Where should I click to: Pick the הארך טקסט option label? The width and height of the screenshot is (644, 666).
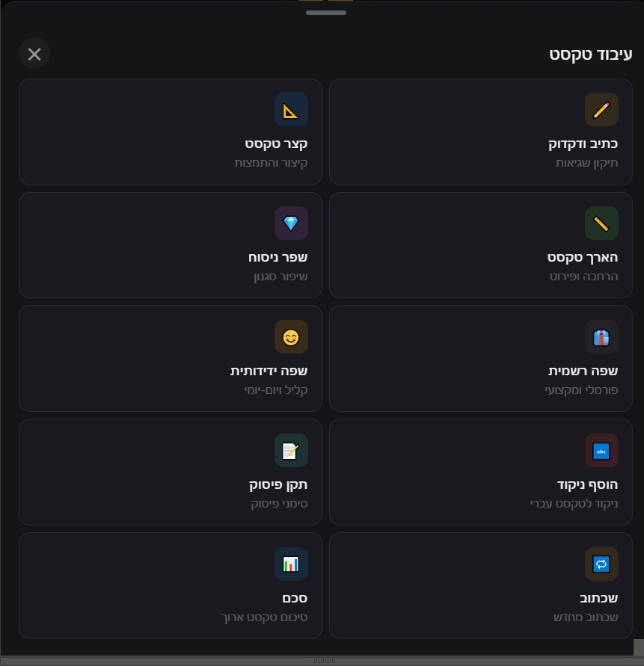click(x=582, y=257)
